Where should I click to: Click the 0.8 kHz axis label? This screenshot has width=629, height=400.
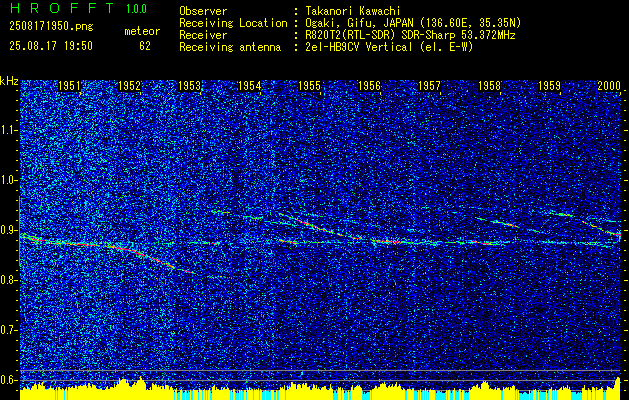pos(8,280)
